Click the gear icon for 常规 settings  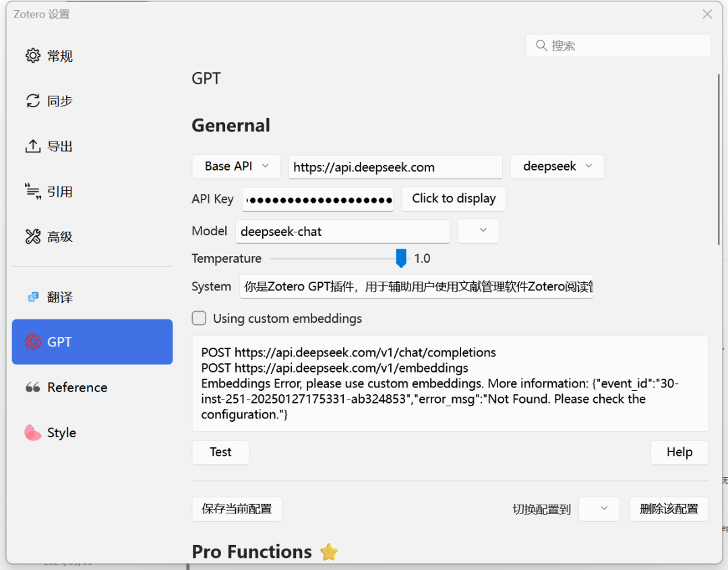click(x=32, y=56)
